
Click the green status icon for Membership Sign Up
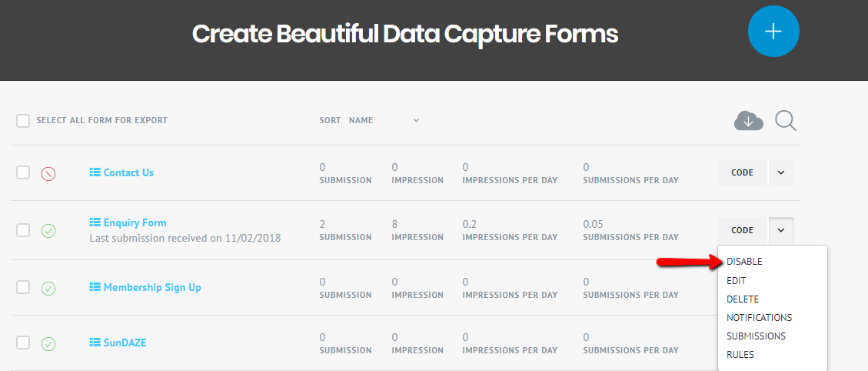(x=48, y=288)
